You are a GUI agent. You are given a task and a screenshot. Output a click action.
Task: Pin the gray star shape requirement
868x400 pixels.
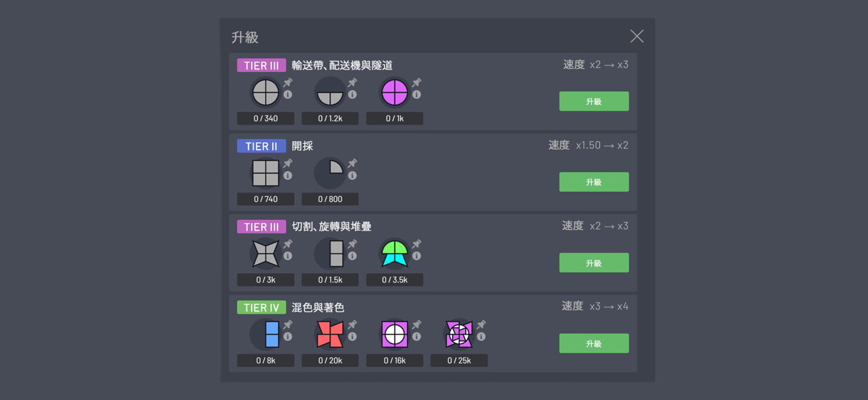pyautogui.click(x=288, y=244)
